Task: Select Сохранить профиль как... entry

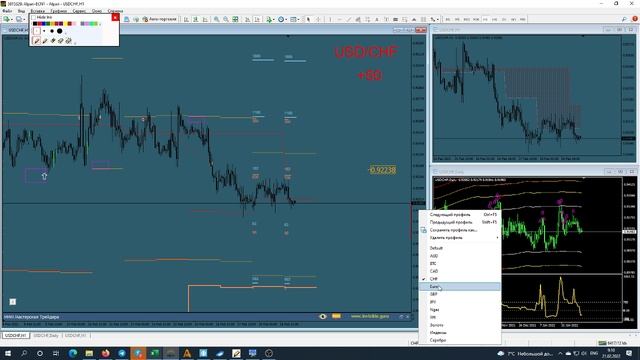Action: 460,230
